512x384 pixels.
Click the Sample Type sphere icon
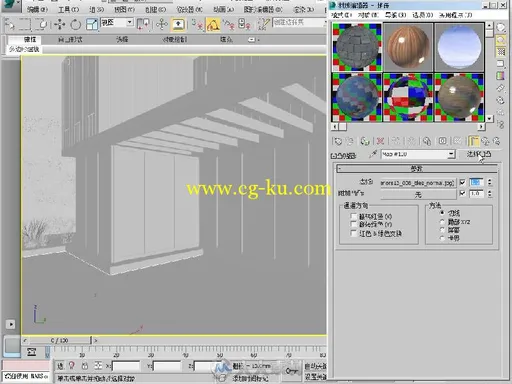(500, 28)
